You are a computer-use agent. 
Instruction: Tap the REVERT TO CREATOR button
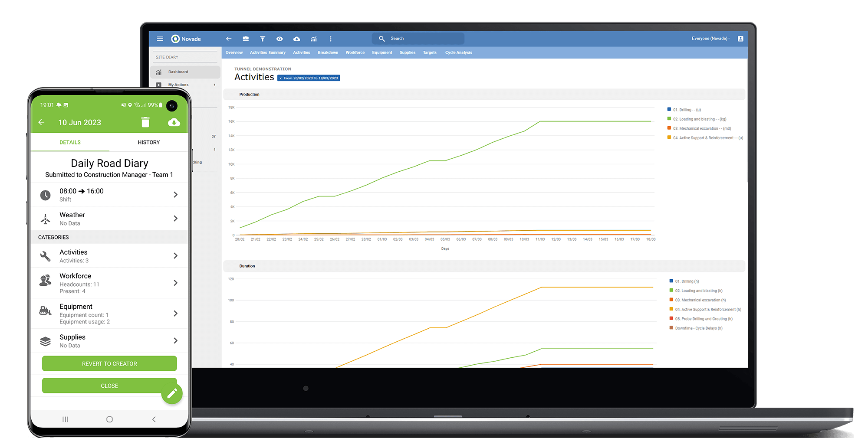(109, 363)
